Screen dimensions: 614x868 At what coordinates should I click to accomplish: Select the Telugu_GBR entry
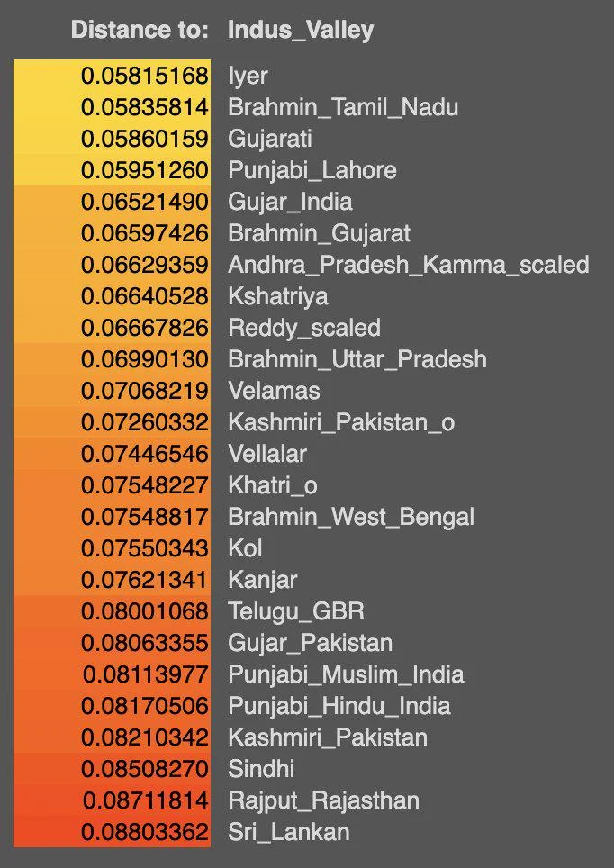coord(296,611)
